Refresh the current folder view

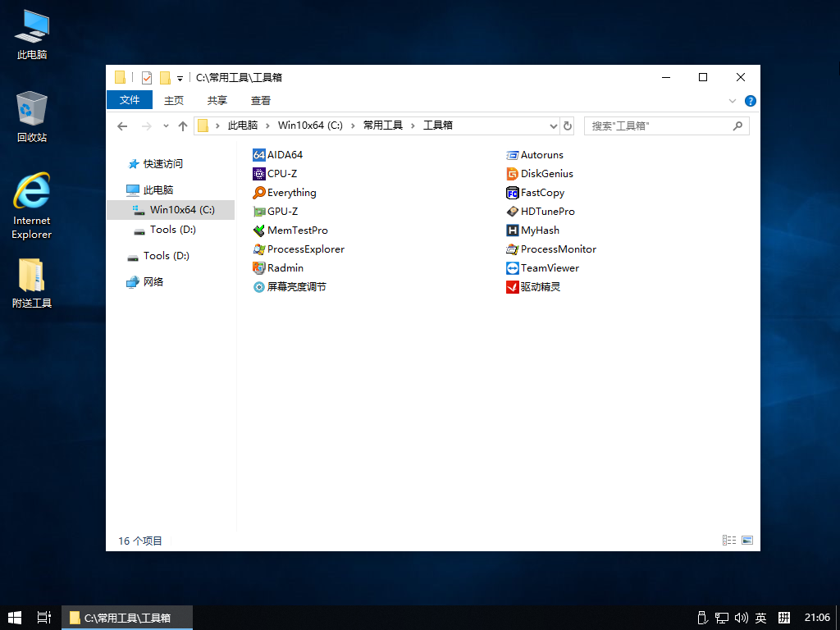pos(568,126)
